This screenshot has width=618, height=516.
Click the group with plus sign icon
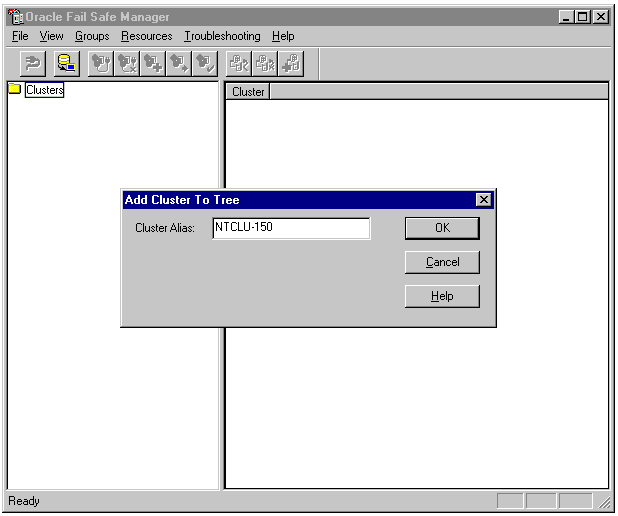(x=153, y=63)
